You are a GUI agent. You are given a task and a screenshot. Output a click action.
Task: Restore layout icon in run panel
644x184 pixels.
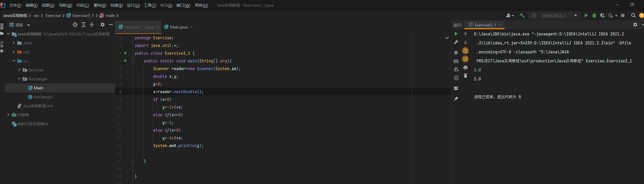click(x=456, y=88)
